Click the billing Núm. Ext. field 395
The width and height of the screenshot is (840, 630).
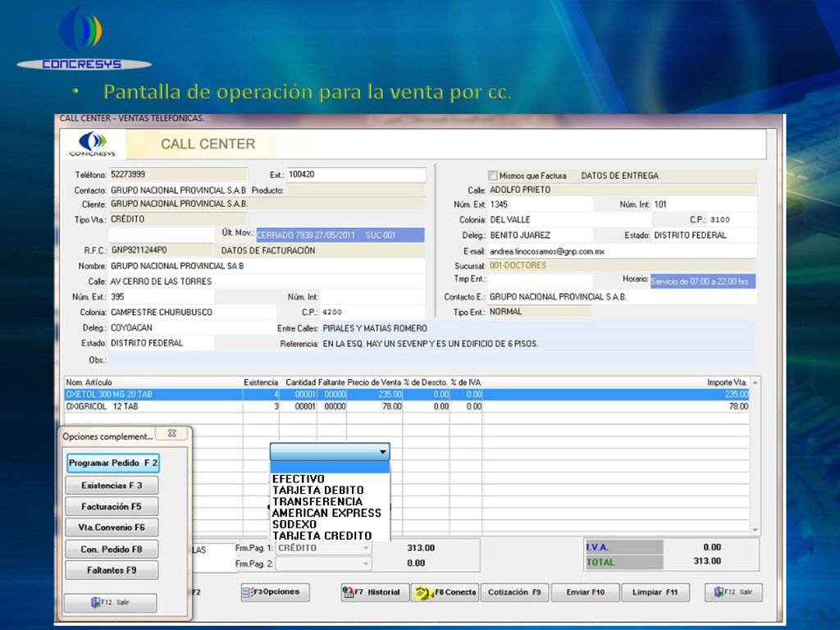point(162,297)
